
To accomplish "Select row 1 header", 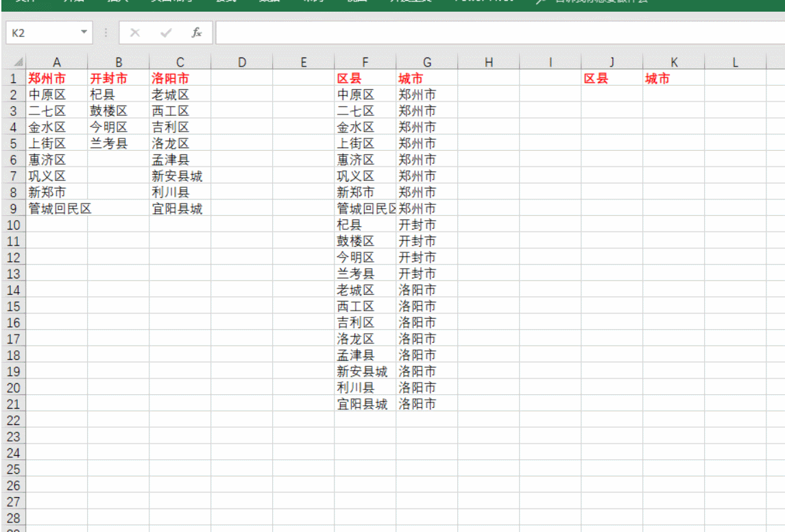I will 14,78.
